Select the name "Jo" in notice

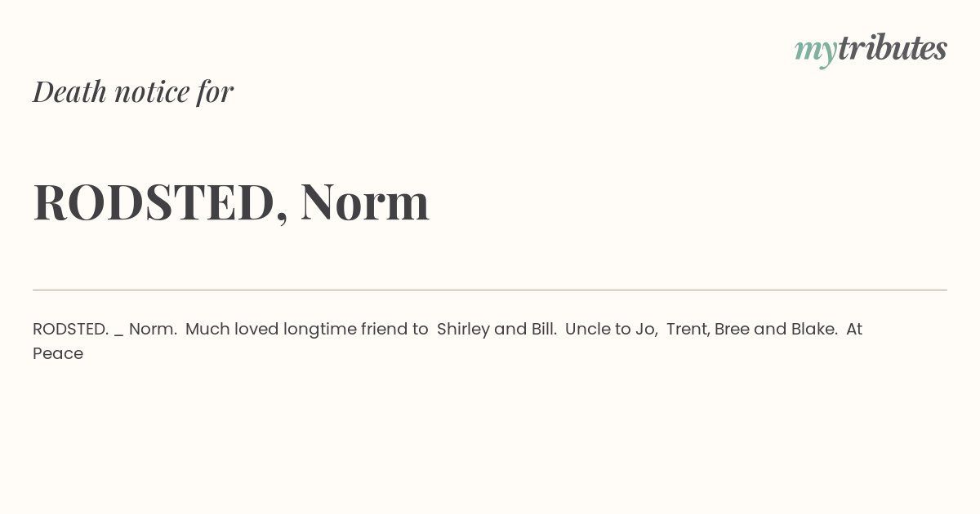(x=645, y=330)
